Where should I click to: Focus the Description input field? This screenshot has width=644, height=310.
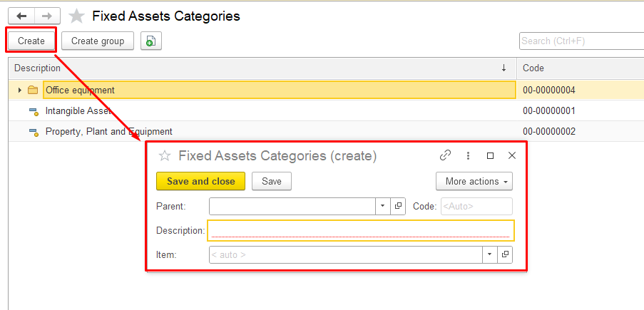360,230
